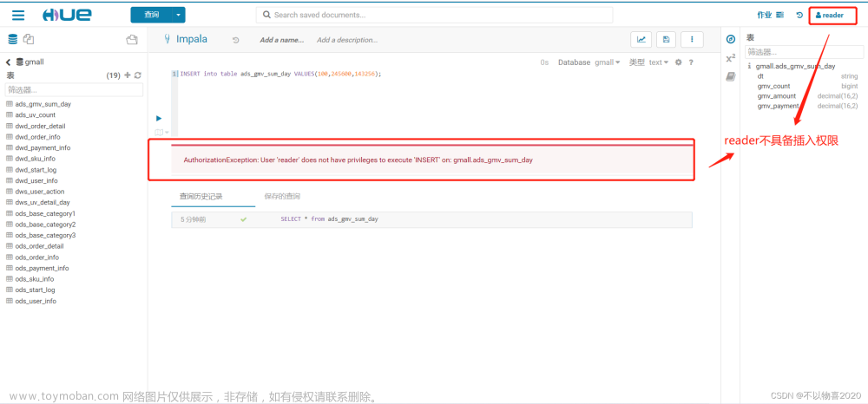868x404 pixels.
Task: Click the gmv_count column entry
Action: [x=774, y=86]
